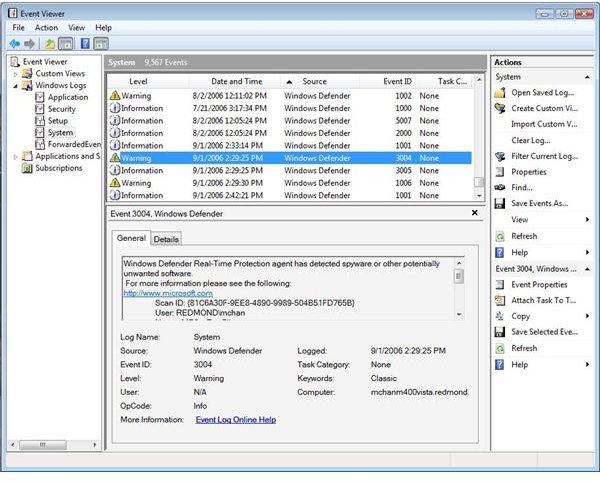Sort events by Date and Time column
Screen dimensions: 600x482
(x=237, y=81)
